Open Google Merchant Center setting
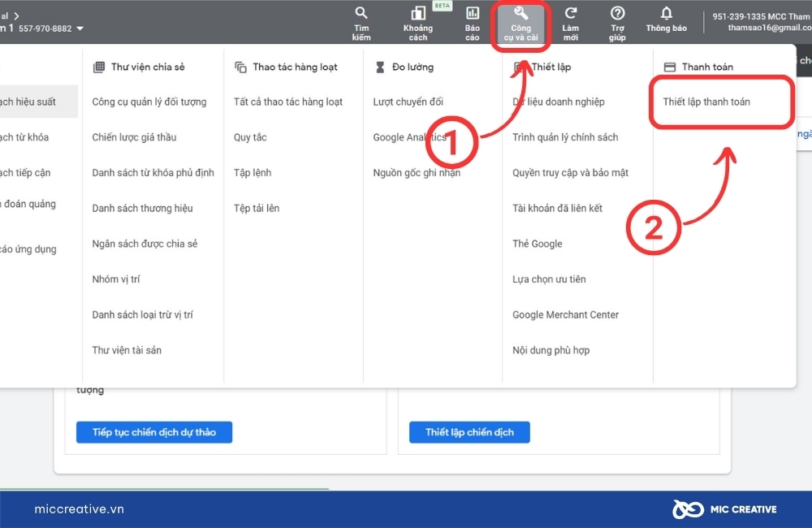The width and height of the screenshot is (812, 528). click(565, 315)
